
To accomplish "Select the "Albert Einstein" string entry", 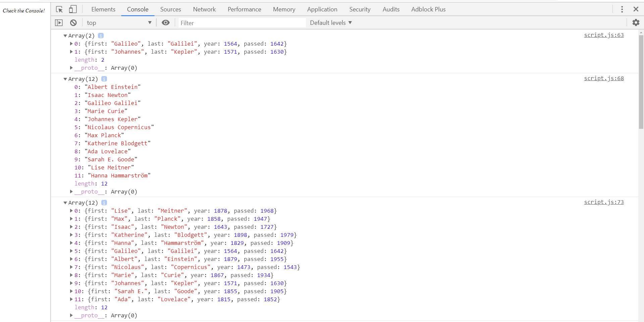I will 113,87.
